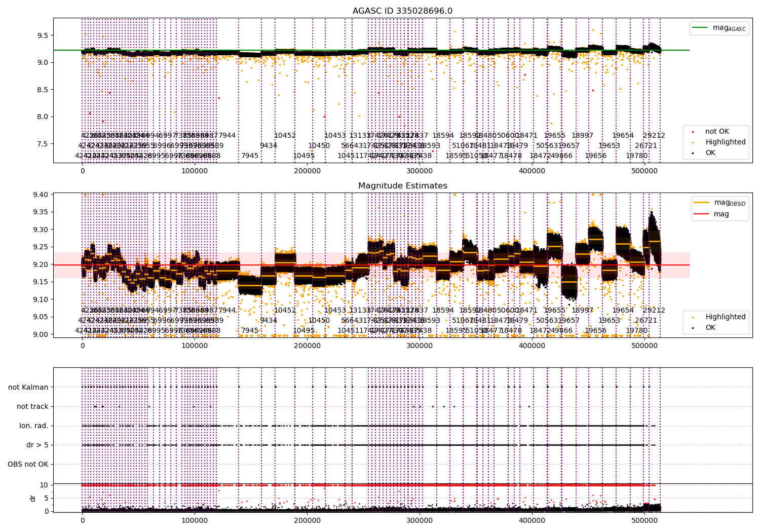Screen dimensions: 760x532
Task: Click obsid label 7945 in the top plot
Action: (250, 156)
